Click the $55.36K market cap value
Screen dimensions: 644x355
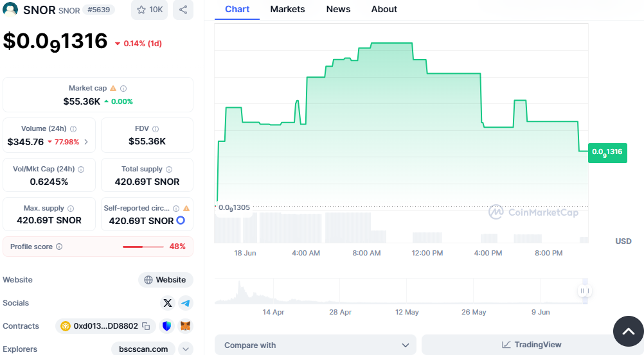click(x=82, y=101)
